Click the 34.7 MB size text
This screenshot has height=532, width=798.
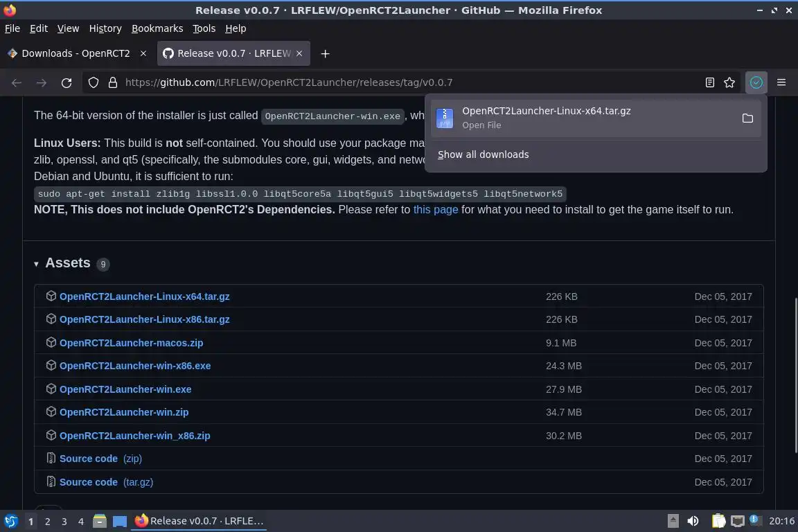[563, 412]
